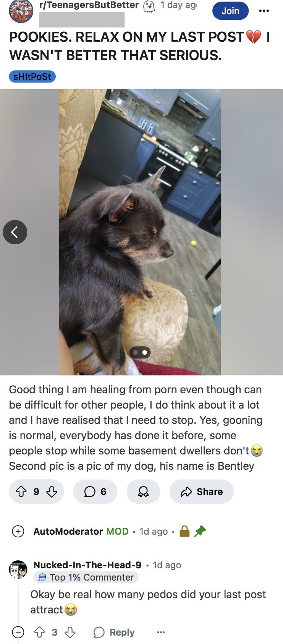Reply to the Nucked-In-The-Head-9 comment
Viewport: 283px width, 644px height.
pyautogui.click(x=114, y=632)
